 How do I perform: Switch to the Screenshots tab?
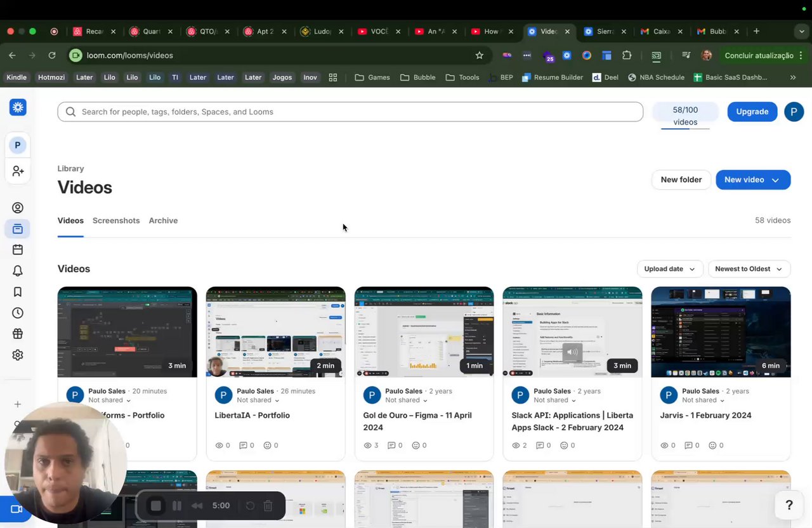[116, 221]
